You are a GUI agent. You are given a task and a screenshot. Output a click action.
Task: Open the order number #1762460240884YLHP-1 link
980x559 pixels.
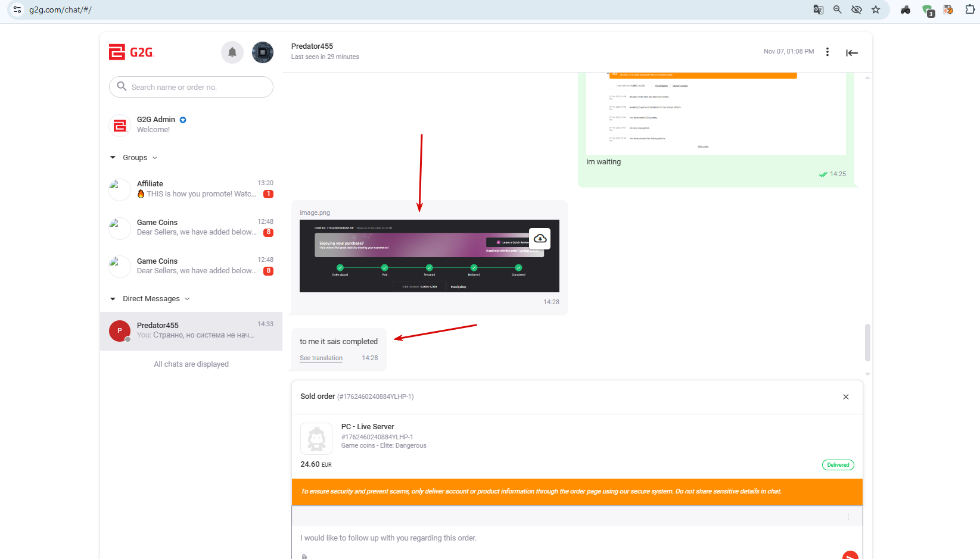point(377,437)
